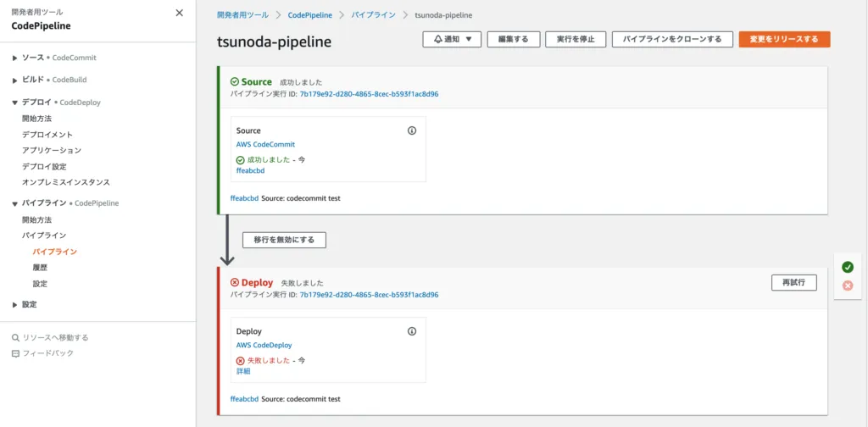Select アプリケーション in sidebar

click(x=52, y=151)
